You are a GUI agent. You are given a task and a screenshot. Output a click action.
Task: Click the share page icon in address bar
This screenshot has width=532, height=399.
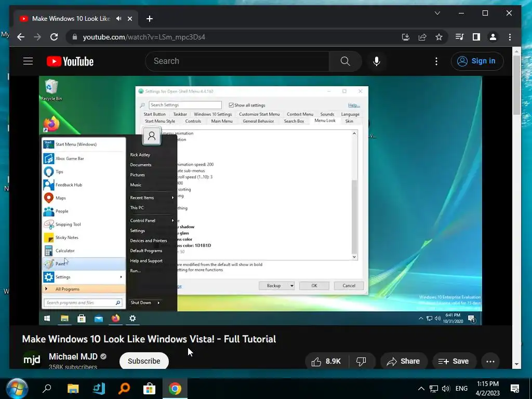(x=422, y=37)
